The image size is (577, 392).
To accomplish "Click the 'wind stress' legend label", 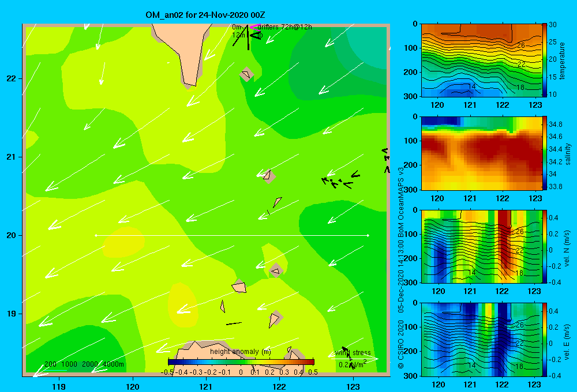I will pos(353,353).
